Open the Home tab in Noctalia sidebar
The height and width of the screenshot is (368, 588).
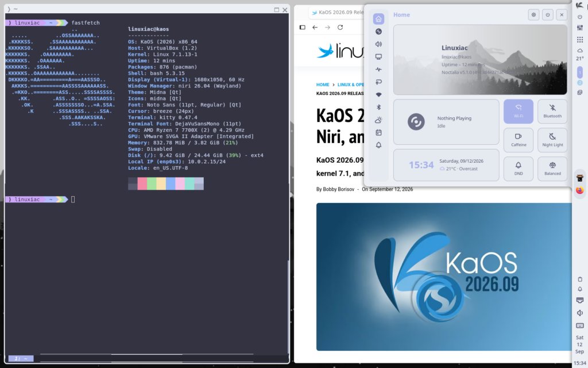(x=378, y=19)
